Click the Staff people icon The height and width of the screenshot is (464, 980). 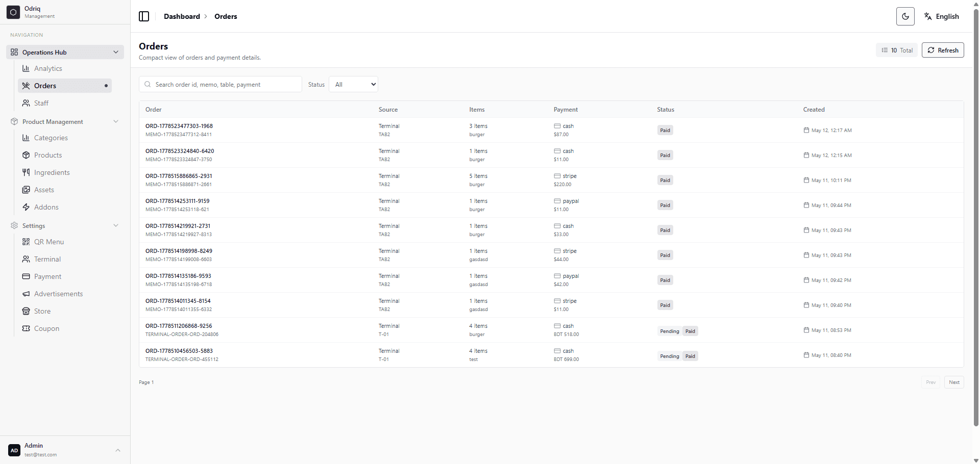click(26, 103)
